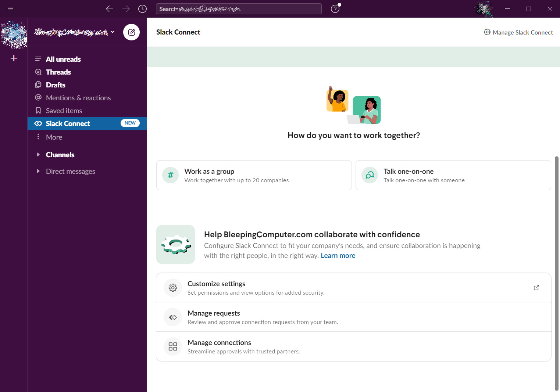
Task: Show More sidebar options
Action: [x=87, y=137]
